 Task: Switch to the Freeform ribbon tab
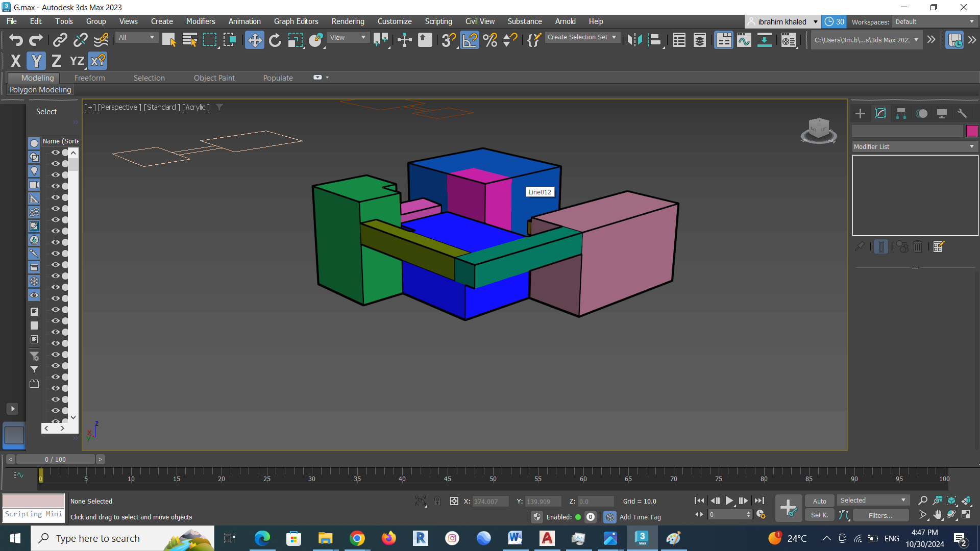pyautogui.click(x=90, y=78)
